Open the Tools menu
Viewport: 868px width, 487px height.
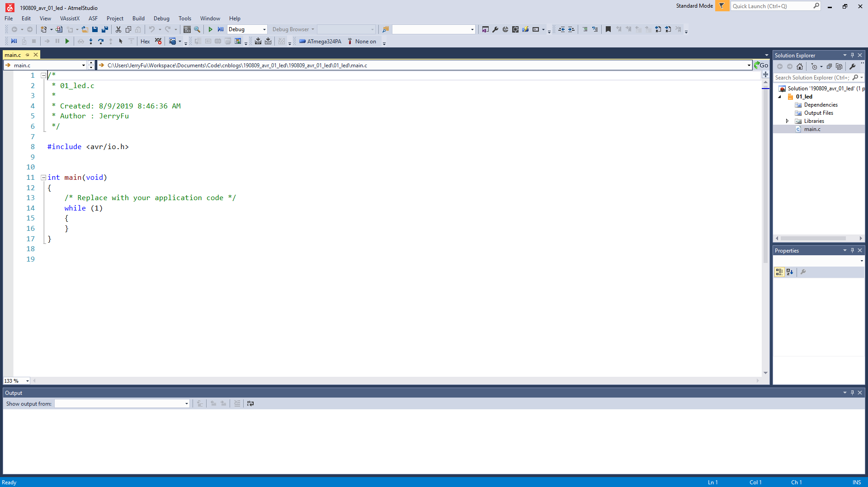tap(185, 19)
